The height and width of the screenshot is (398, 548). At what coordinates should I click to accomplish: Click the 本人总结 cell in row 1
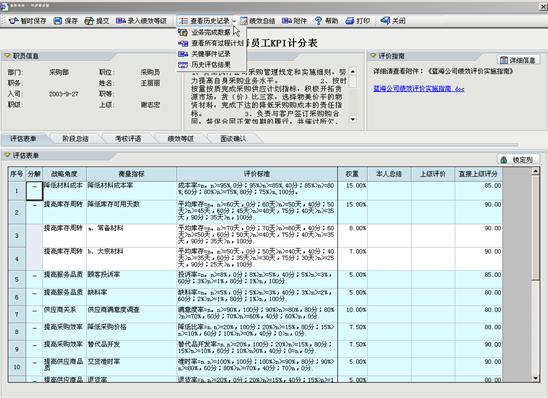(389, 190)
